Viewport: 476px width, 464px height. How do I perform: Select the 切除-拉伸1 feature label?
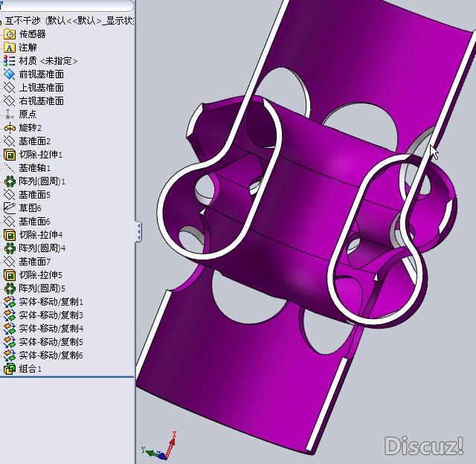(41, 155)
